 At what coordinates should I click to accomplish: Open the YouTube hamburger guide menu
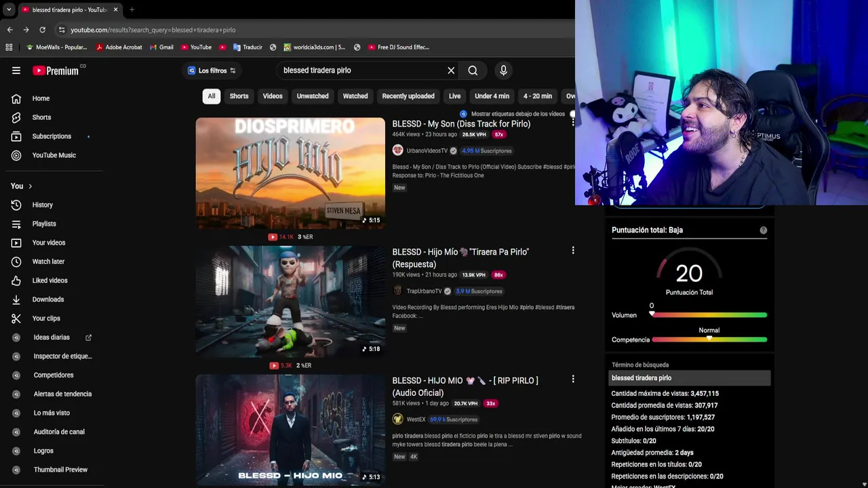[x=16, y=70]
